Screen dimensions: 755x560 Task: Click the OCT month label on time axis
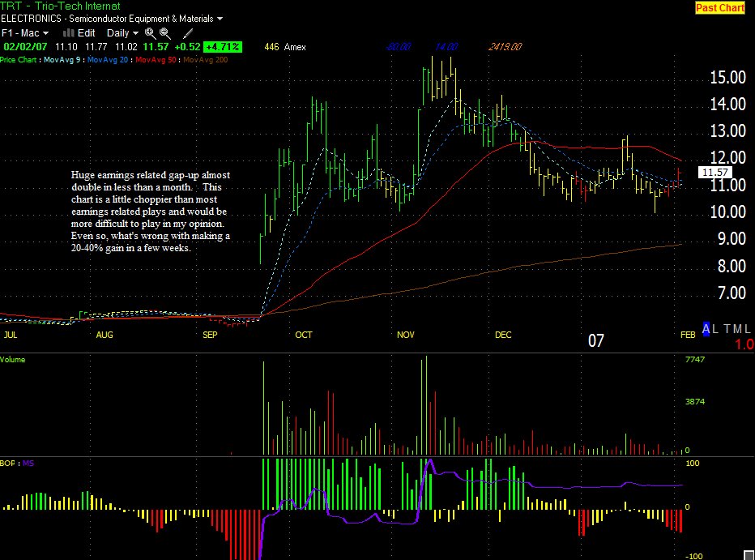tap(303, 335)
